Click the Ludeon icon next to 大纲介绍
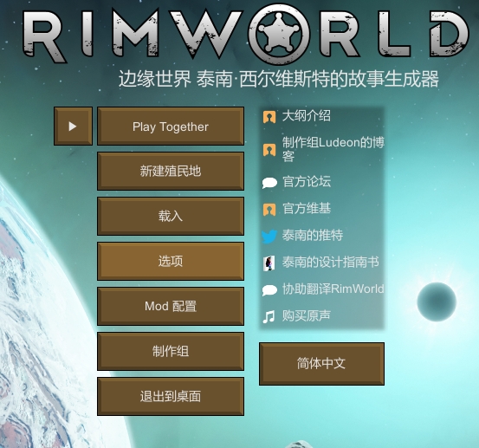The height and width of the screenshot is (448, 479). tap(269, 117)
